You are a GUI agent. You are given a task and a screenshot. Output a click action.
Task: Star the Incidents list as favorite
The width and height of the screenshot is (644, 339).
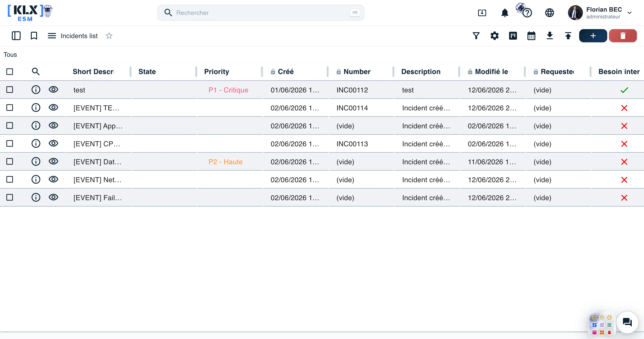click(x=109, y=36)
